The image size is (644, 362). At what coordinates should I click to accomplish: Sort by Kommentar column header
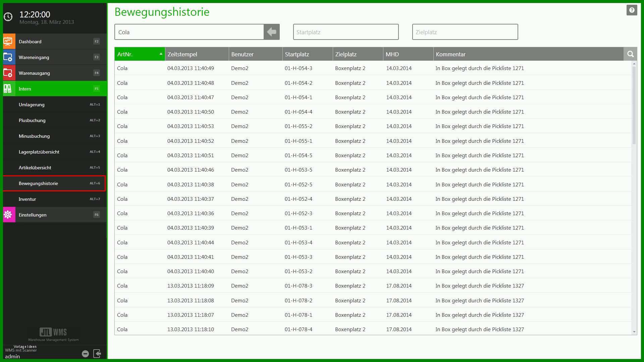point(528,54)
